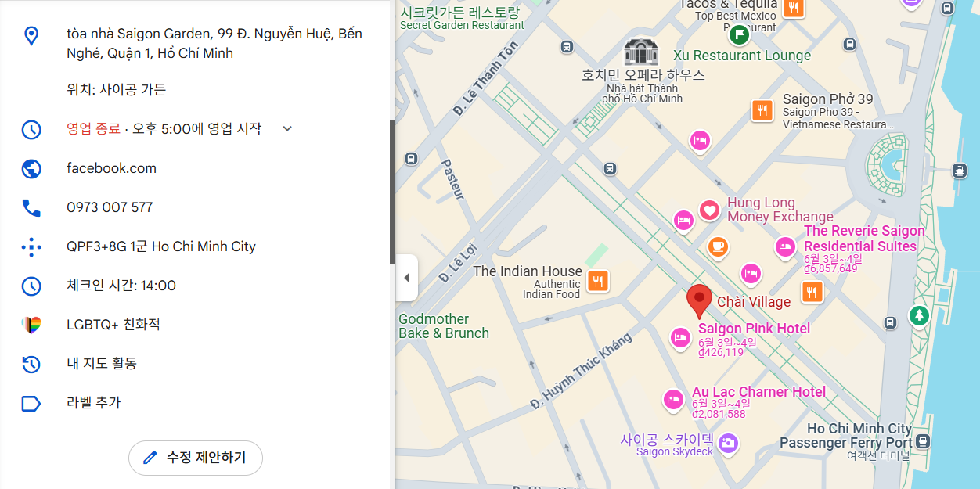Expand the opening hours chevron

click(x=287, y=128)
